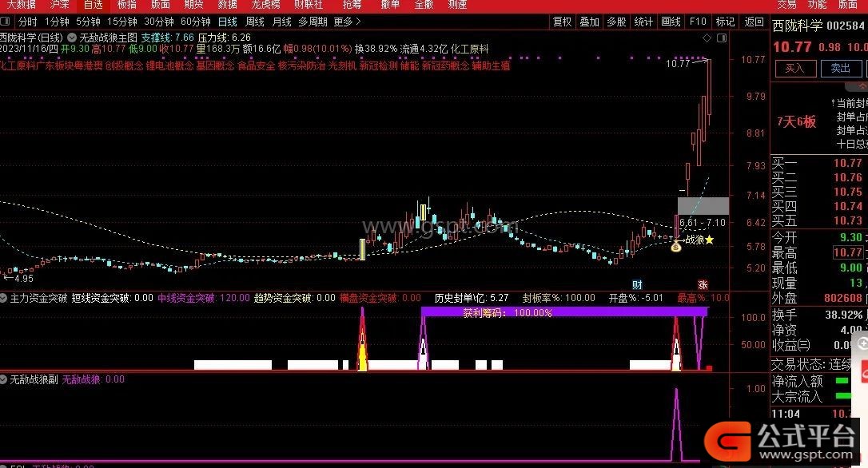Select the 5分钟 period
Image resolution: width=868 pixels, height=468 pixels.
click(x=88, y=22)
